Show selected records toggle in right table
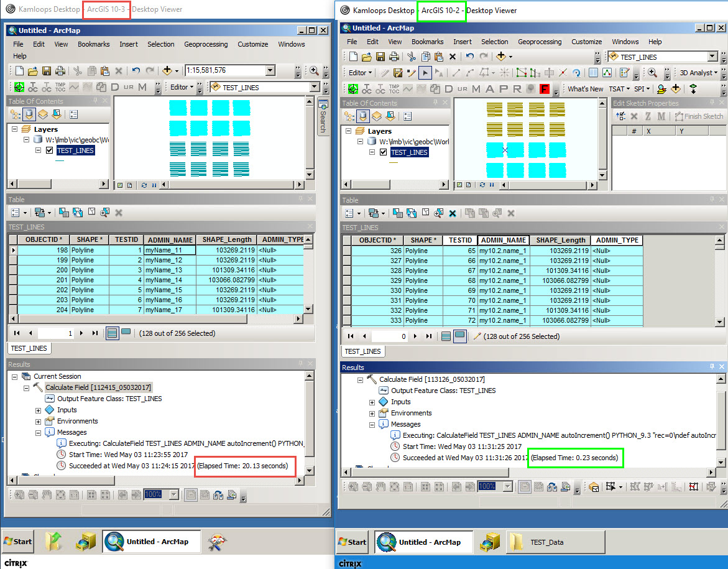Viewport: 728px width, 569px height. (x=460, y=336)
